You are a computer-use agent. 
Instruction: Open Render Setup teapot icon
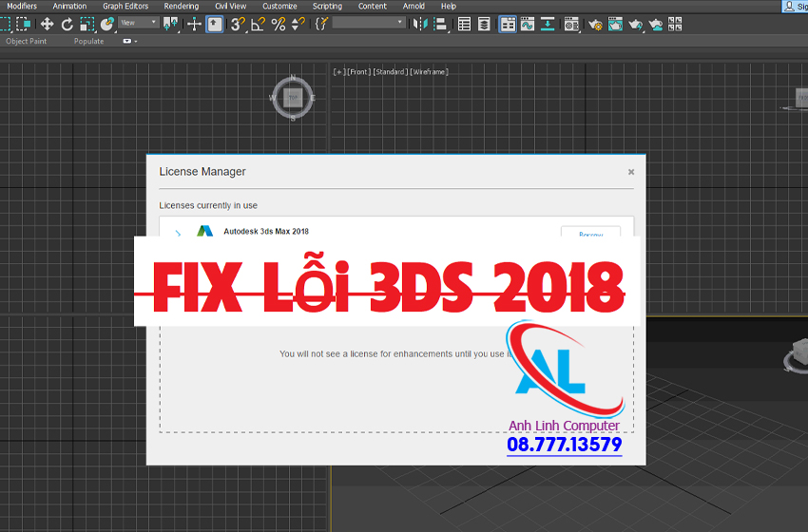coord(594,24)
